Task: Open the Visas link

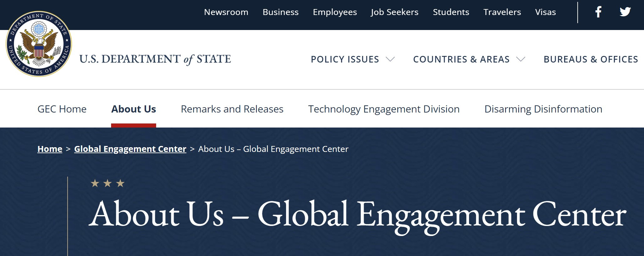Action: click(545, 12)
